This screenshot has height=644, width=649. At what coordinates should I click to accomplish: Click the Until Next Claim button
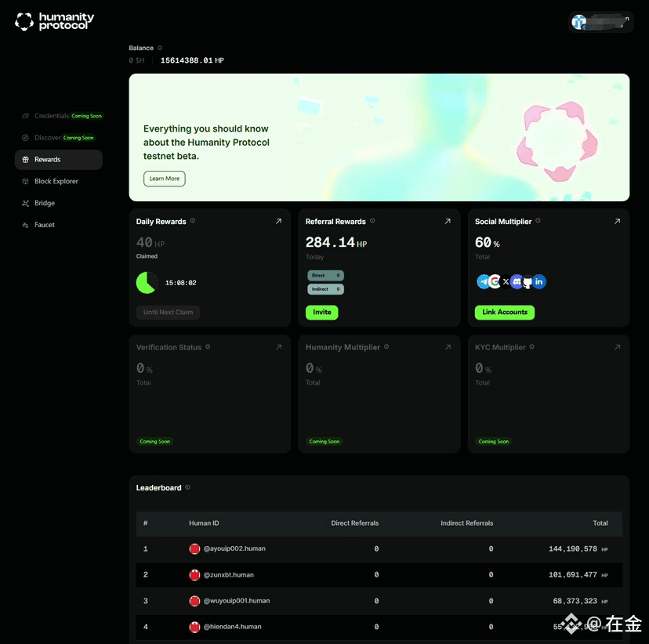click(x=168, y=313)
